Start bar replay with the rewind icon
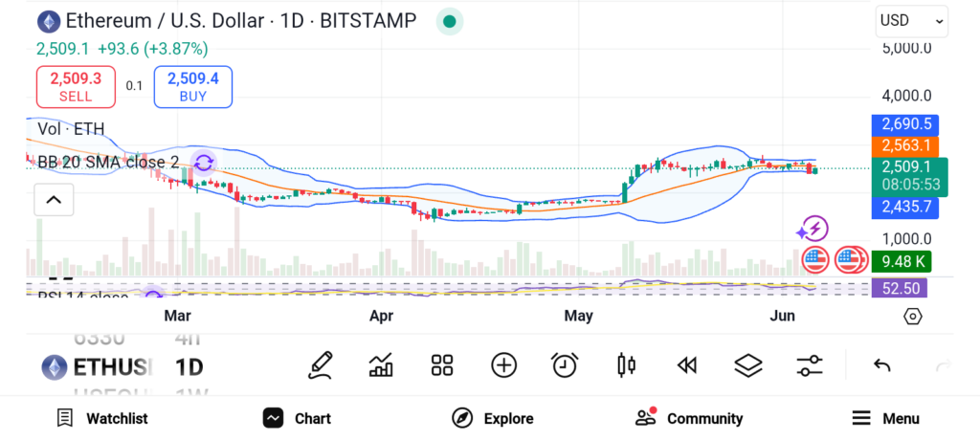 (x=686, y=365)
